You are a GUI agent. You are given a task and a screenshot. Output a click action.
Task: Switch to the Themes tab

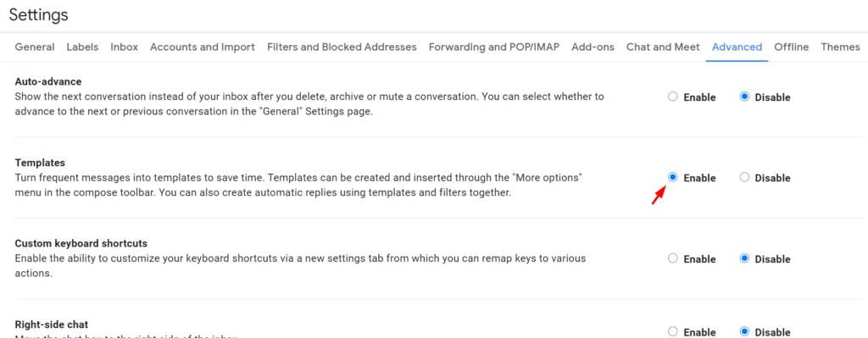840,47
